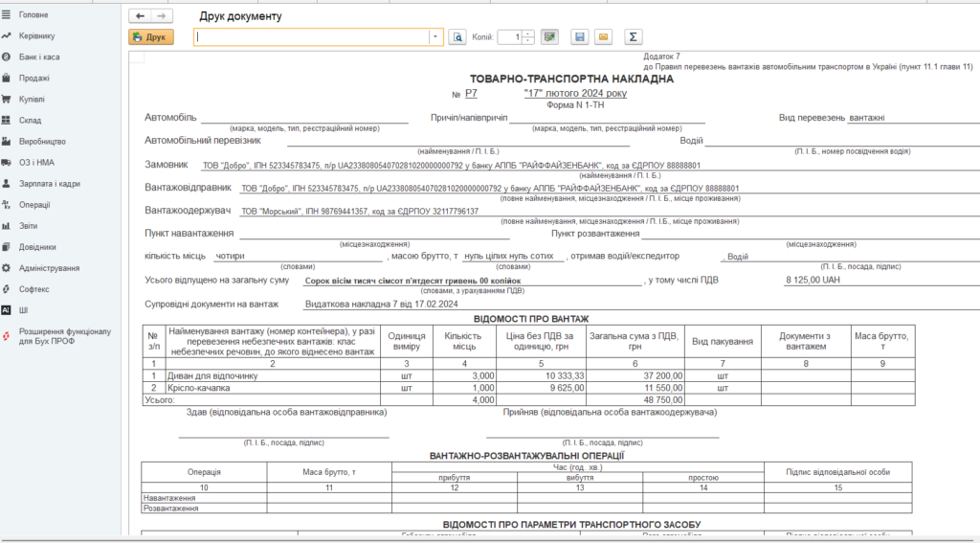Click the sum in words Сорок вісім тисяч
The width and height of the screenshot is (980, 543).
412,281
